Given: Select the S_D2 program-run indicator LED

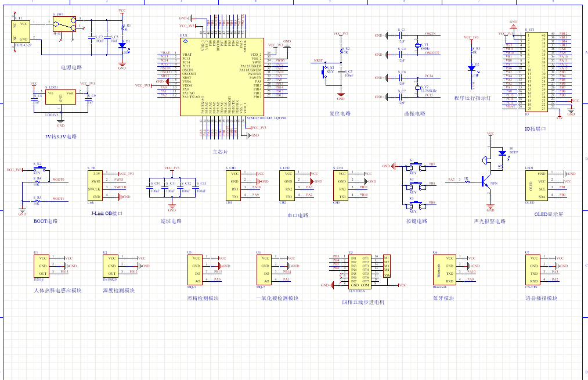Looking at the screenshot, I should [472, 67].
